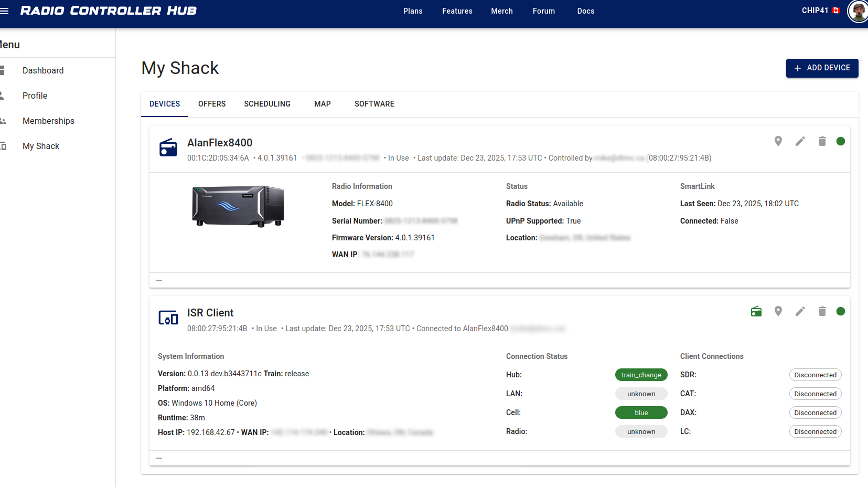The image size is (868, 487).
Task: Click the ISR Client location pin icon
Action: [x=778, y=312]
